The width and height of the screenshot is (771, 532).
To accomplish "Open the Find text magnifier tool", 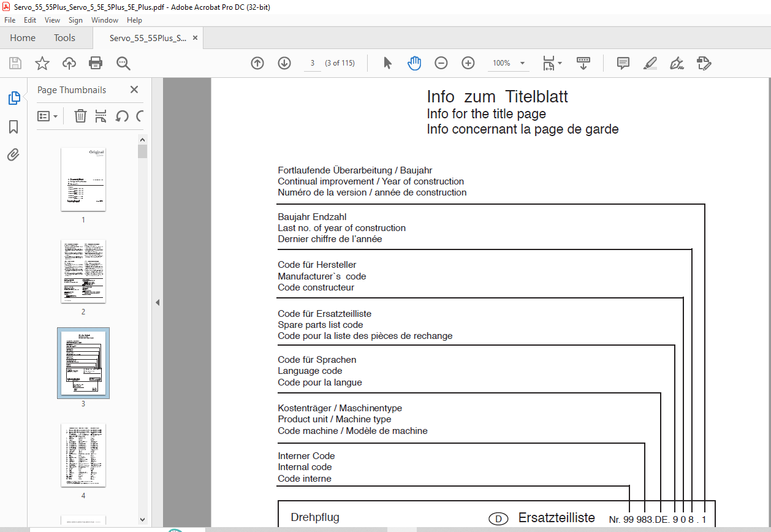I will (x=123, y=63).
